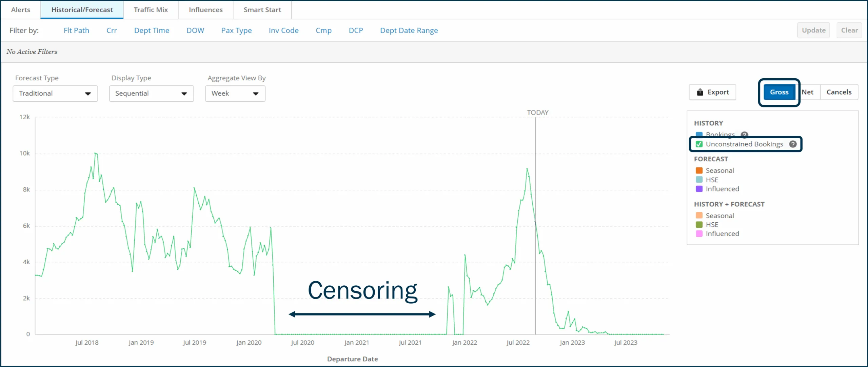Open the Dept Date Range filter link

[409, 30]
